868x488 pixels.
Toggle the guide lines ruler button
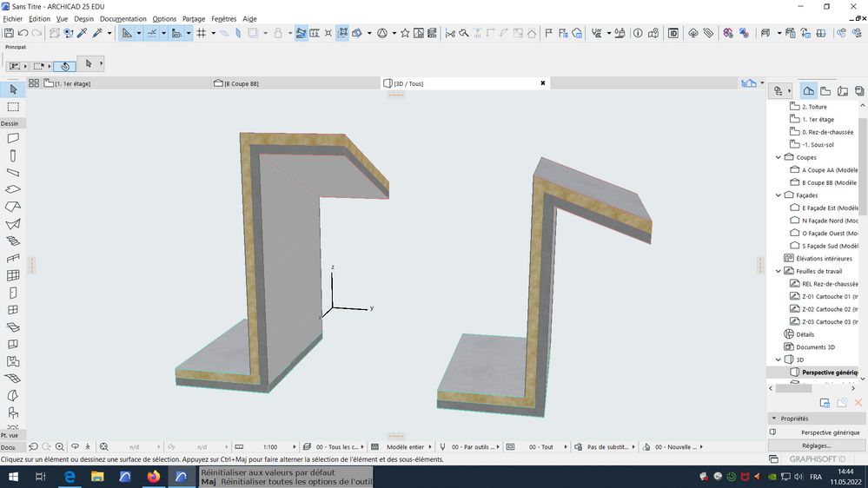(x=127, y=33)
